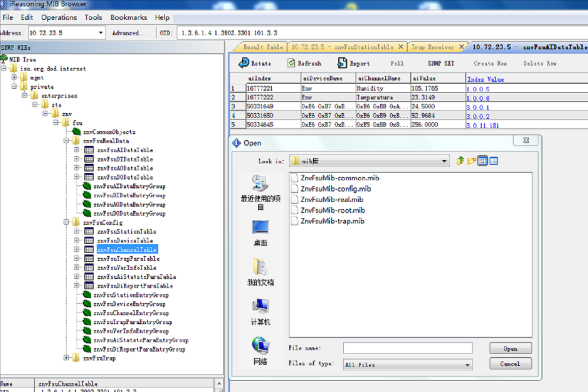The width and height of the screenshot is (588, 392).
Task: Switch to the Trap Receiver tab
Action: point(432,47)
